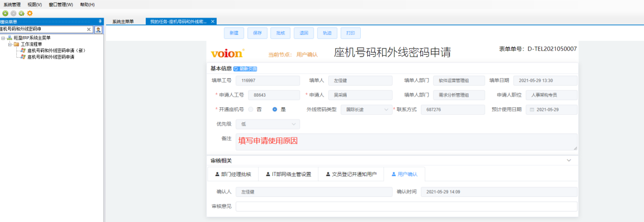Collapse the 审核相关 section chevron
This screenshot has height=222, width=644.
pyautogui.click(x=569, y=160)
